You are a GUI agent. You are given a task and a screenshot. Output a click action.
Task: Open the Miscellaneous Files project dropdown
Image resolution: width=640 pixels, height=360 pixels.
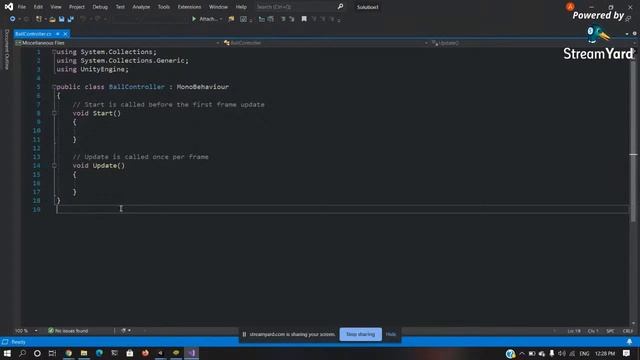pyautogui.click(x=118, y=43)
